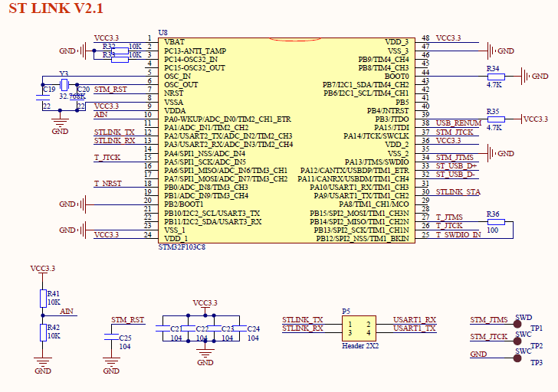Click the "Header 2X2" caption
The width and height of the screenshot is (558, 392).
[360, 346]
